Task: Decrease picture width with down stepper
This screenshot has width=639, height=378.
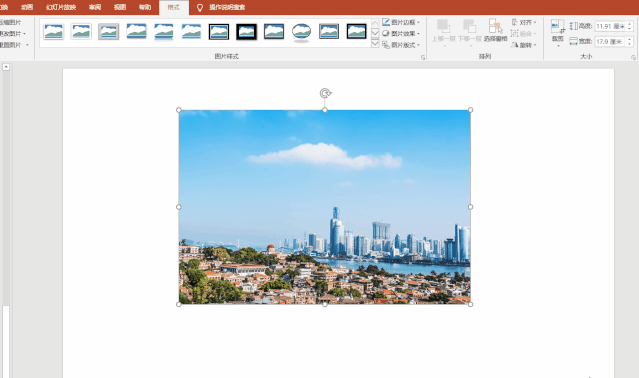Action: pyautogui.click(x=629, y=44)
